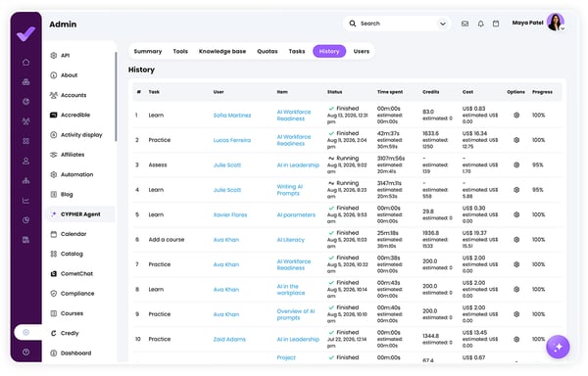Image resolution: width=588 pixels, height=376 pixels.
Task: Click the chart reports icon in left rail
Action: coord(25,201)
